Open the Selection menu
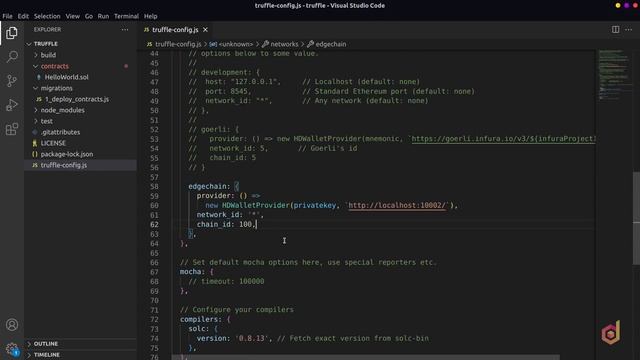This screenshot has height=360, width=640. click(x=47, y=16)
